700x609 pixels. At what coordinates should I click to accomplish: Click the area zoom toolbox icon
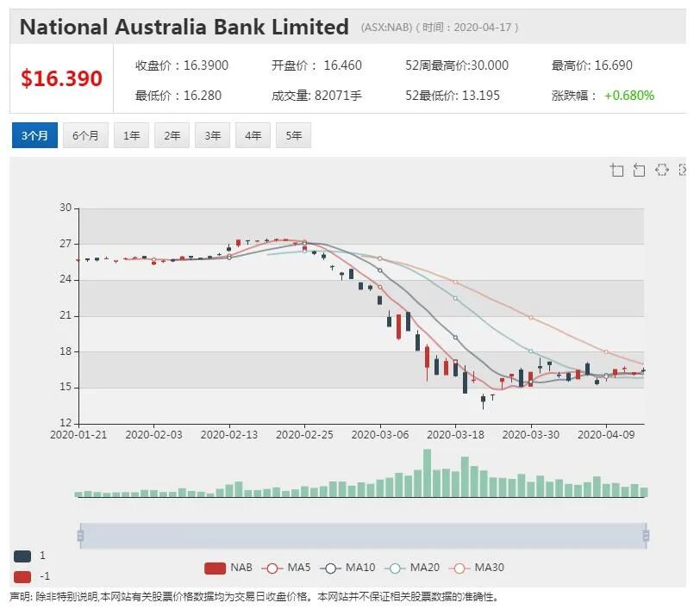click(x=616, y=170)
